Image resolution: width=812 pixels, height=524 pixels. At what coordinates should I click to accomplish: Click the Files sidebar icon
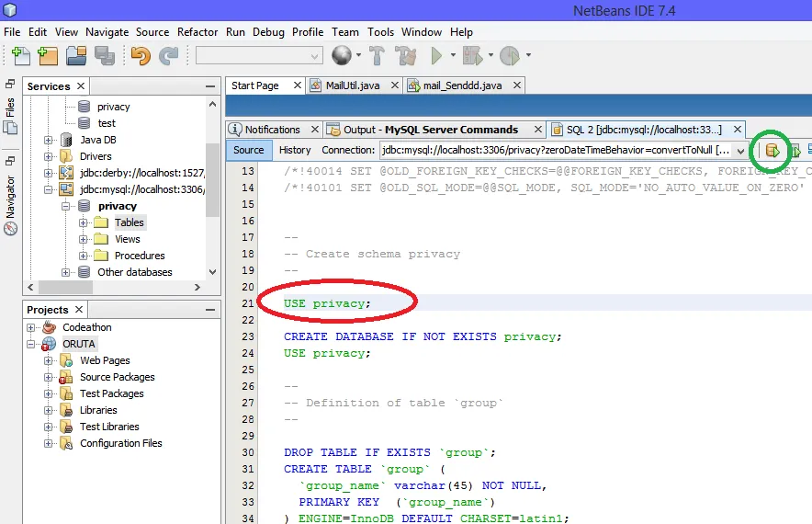10,128
